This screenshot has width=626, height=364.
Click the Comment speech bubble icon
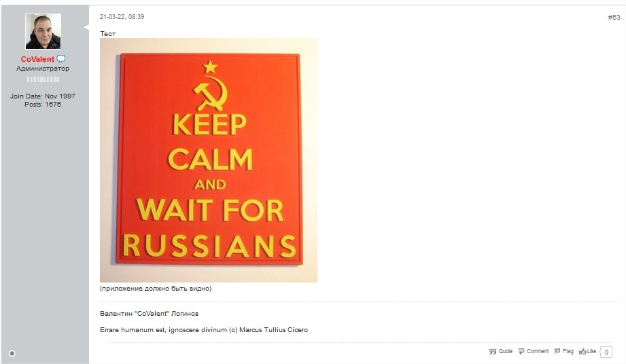click(521, 351)
